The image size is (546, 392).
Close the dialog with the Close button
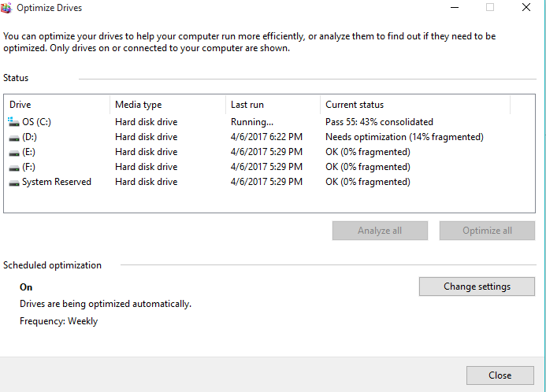[500, 375]
